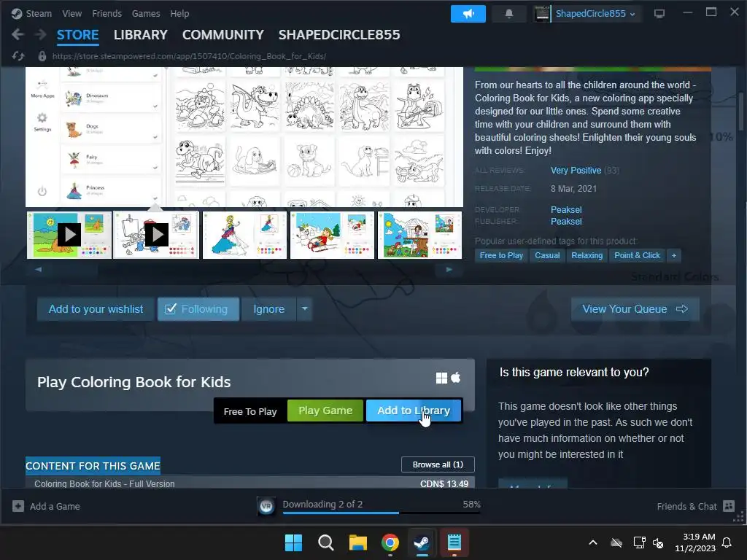The height and width of the screenshot is (560, 747).
Task: Click the Add a Game plus icon
Action: point(18,506)
